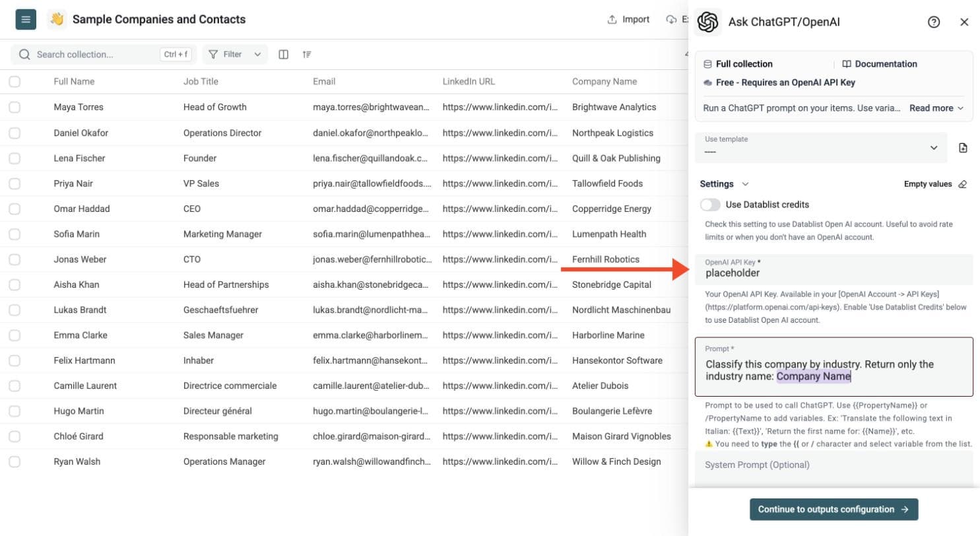This screenshot has width=980, height=536.
Task: Click the Full collection label
Action: (x=744, y=64)
